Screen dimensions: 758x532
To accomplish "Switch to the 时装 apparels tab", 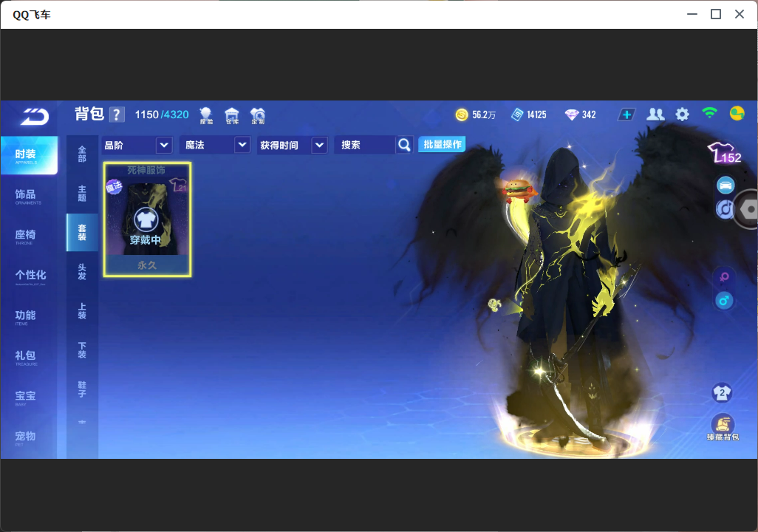I will pos(29,155).
